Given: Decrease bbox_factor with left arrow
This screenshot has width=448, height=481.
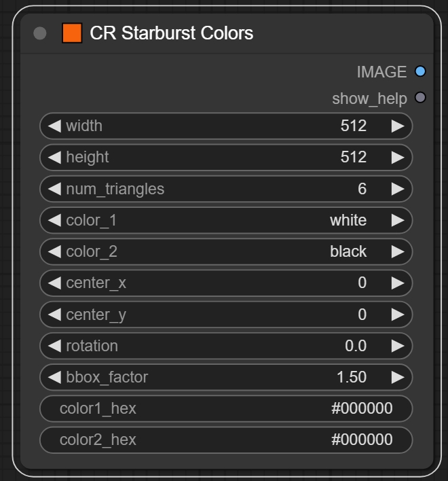Looking at the screenshot, I should click(54, 377).
